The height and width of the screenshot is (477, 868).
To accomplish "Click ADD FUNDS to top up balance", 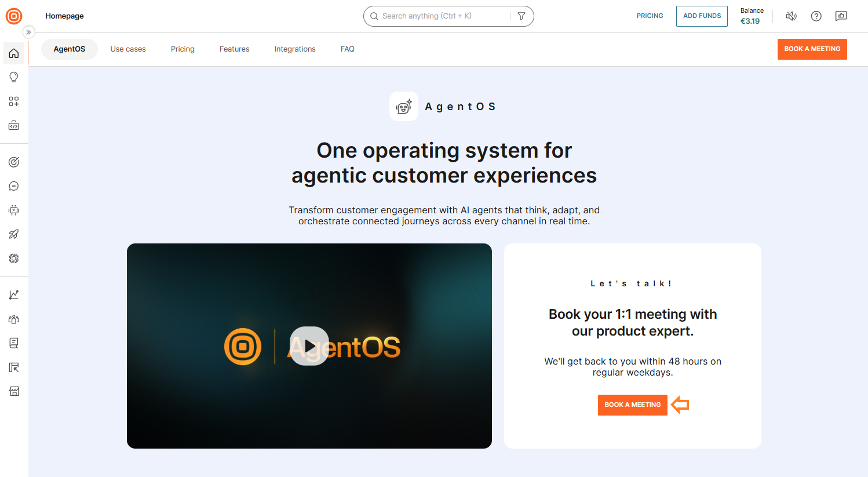I will click(702, 16).
